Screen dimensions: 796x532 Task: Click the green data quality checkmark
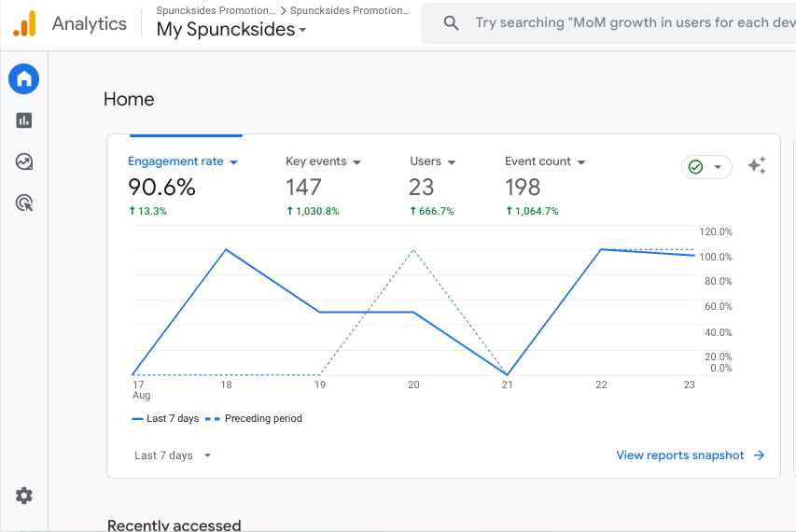point(695,166)
